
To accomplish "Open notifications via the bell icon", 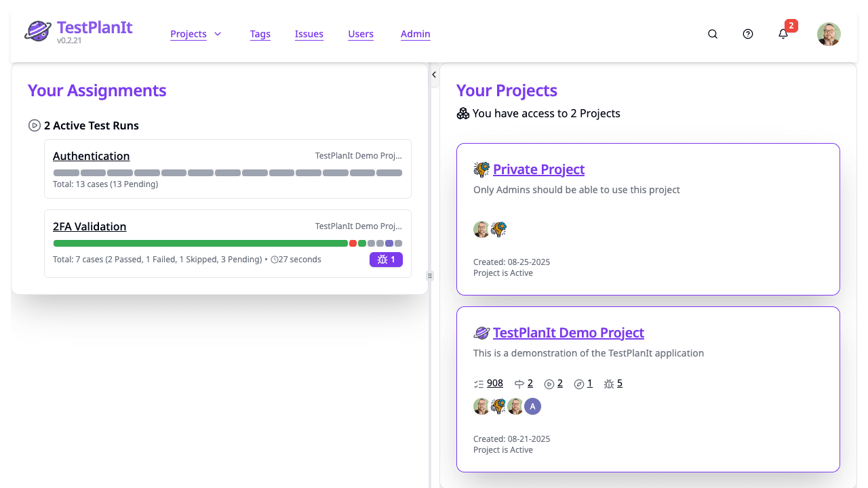I will coord(783,33).
